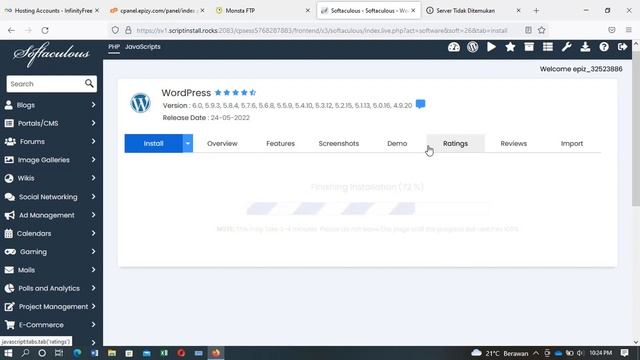The image size is (640, 360).
Task: Open new browser tab with plus button
Action: coord(536,11)
